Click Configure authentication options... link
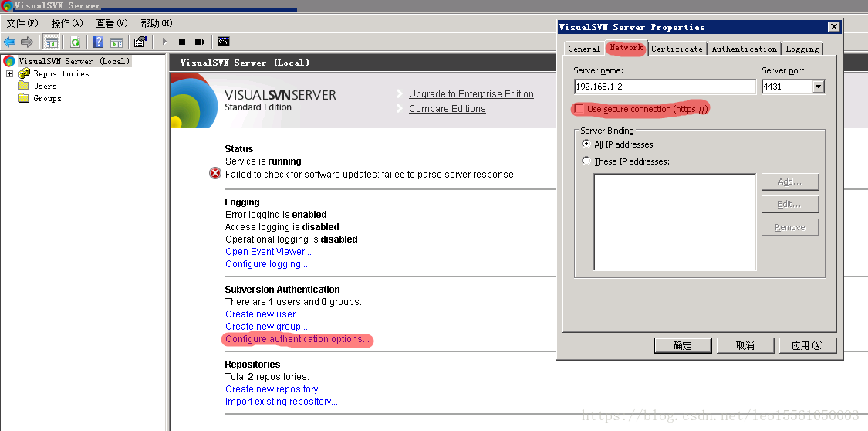Viewport: 868px width, 431px height. (297, 339)
